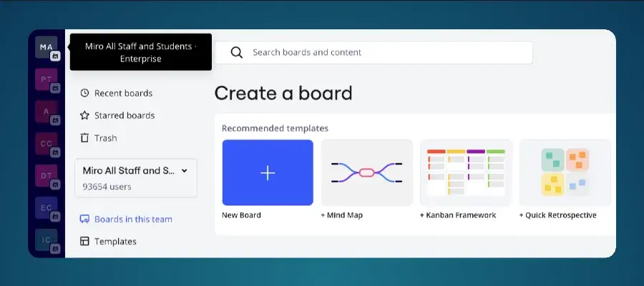Click the magnifier search icon
This screenshot has width=644, height=286.
pyautogui.click(x=237, y=52)
